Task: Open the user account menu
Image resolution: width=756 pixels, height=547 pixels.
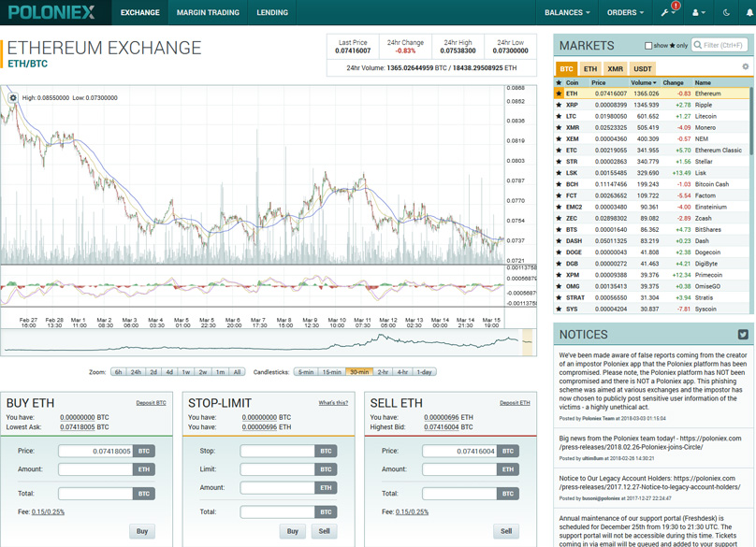Action: coord(698,12)
